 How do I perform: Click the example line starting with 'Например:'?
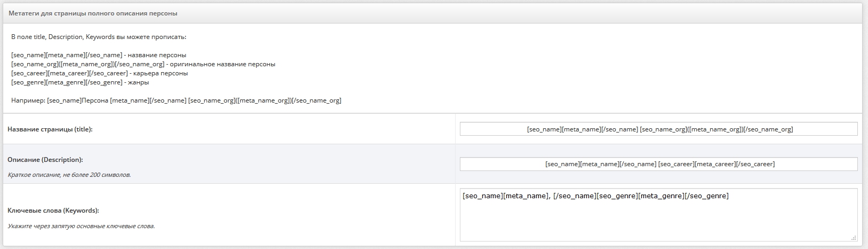coord(176,100)
